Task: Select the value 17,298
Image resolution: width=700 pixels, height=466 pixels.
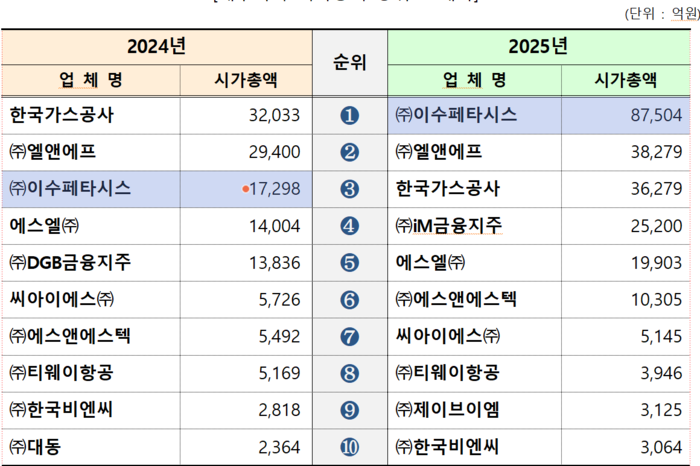Action: [275, 189]
